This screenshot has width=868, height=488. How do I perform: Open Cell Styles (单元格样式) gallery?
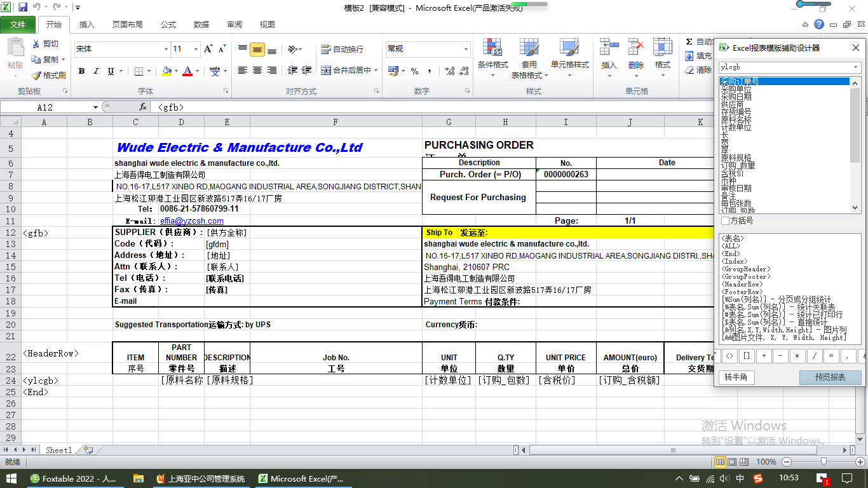click(x=570, y=57)
